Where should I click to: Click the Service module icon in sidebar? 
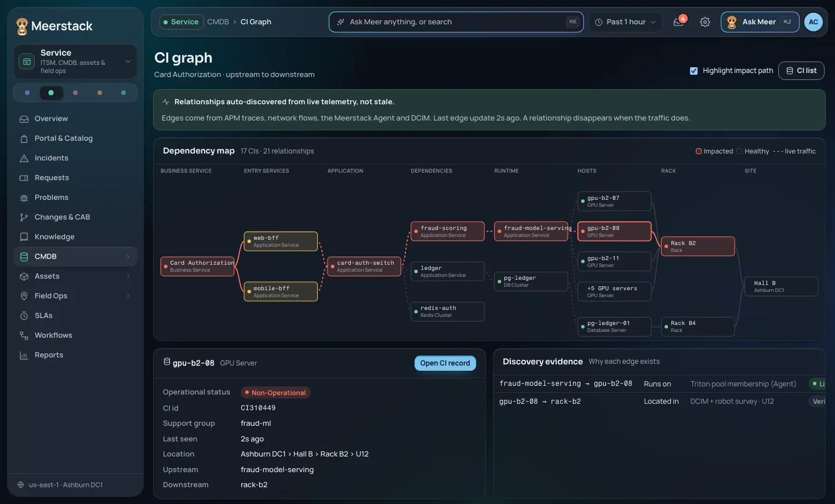pyautogui.click(x=27, y=61)
